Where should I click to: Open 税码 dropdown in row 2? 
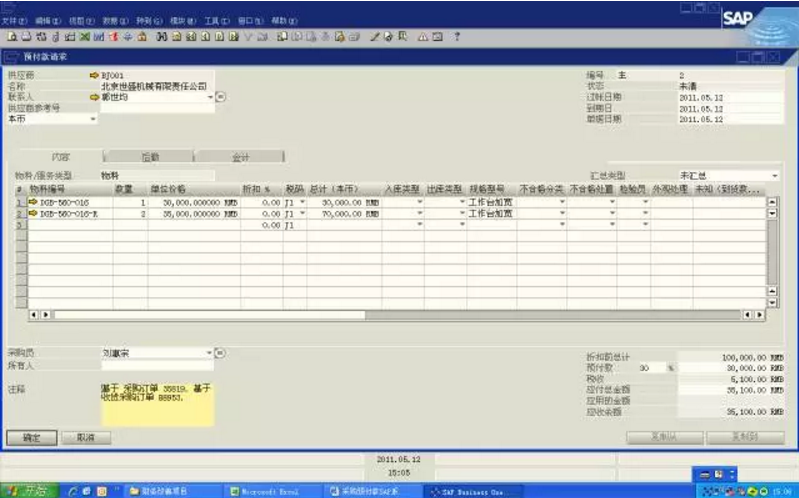302,214
